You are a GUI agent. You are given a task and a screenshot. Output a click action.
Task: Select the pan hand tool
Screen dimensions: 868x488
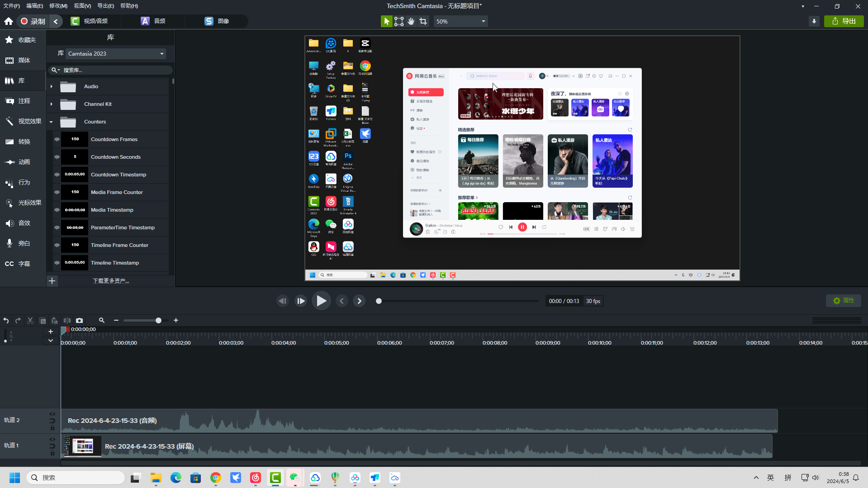[411, 21]
